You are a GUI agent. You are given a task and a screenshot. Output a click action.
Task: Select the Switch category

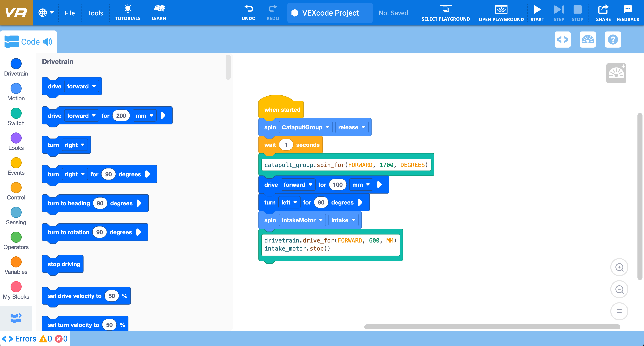(16, 117)
